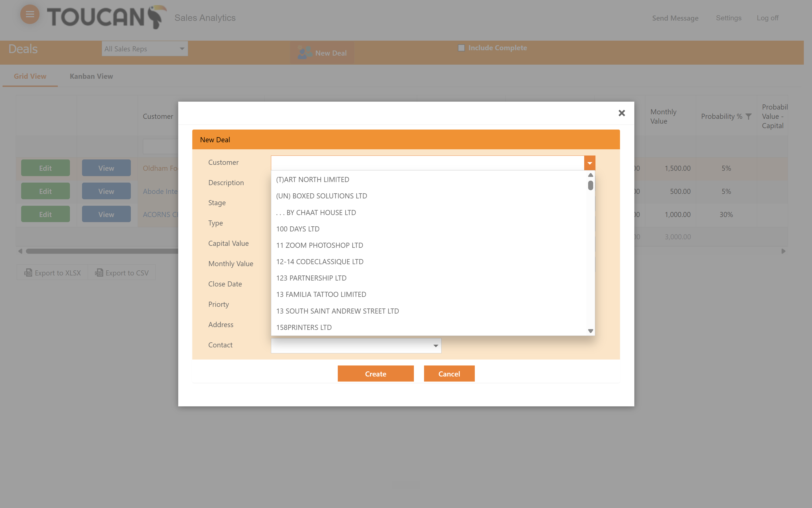The width and height of the screenshot is (812, 508).
Task: Open the hamburger menu icon
Action: 30,14
